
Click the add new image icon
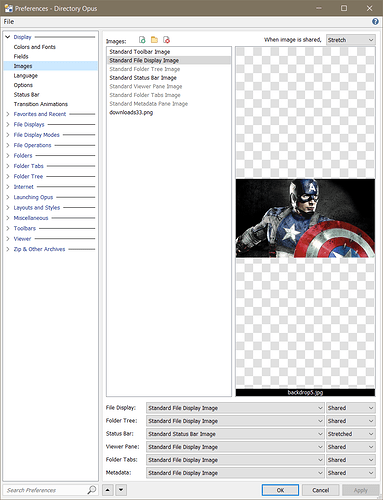(x=142, y=40)
